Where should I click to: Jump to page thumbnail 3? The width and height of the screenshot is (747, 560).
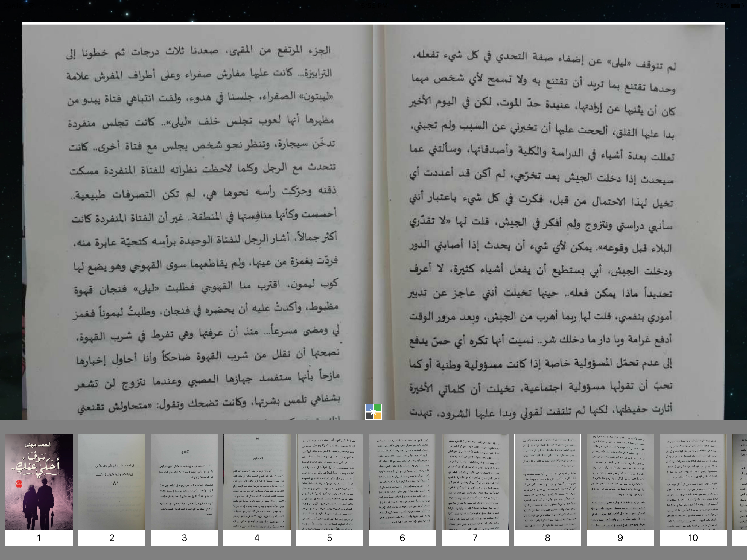(x=184, y=490)
